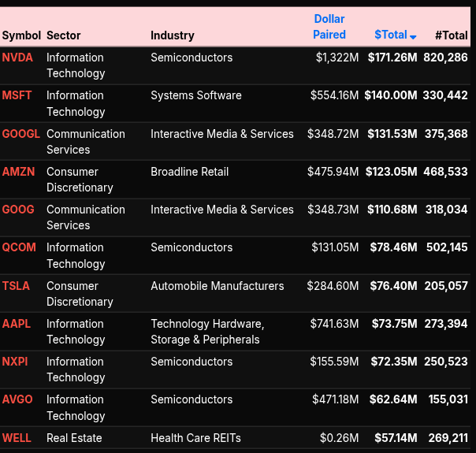Open the QCOM ticker link
476x453 pixels.
(x=20, y=247)
